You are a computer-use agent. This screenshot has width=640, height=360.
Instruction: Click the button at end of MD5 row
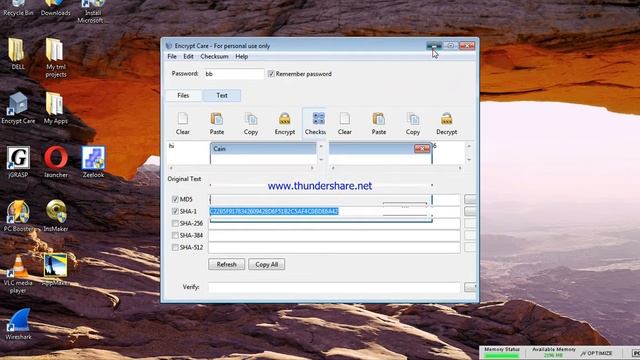coord(470,199)
